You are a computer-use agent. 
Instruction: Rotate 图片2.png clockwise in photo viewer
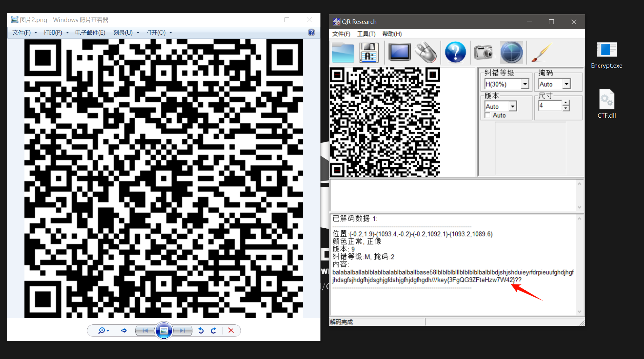coord(213,330)
